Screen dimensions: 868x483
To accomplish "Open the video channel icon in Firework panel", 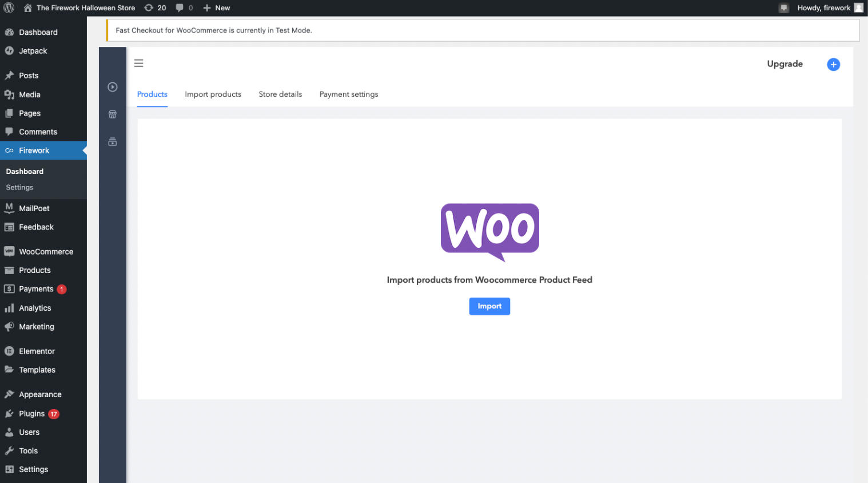I will [x=113, y=86].
